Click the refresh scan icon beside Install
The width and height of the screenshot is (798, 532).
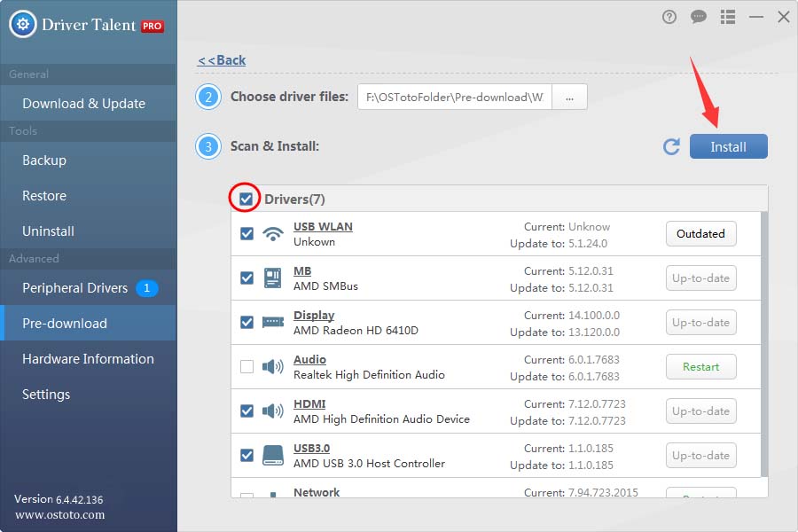click(x=671, y=146)
